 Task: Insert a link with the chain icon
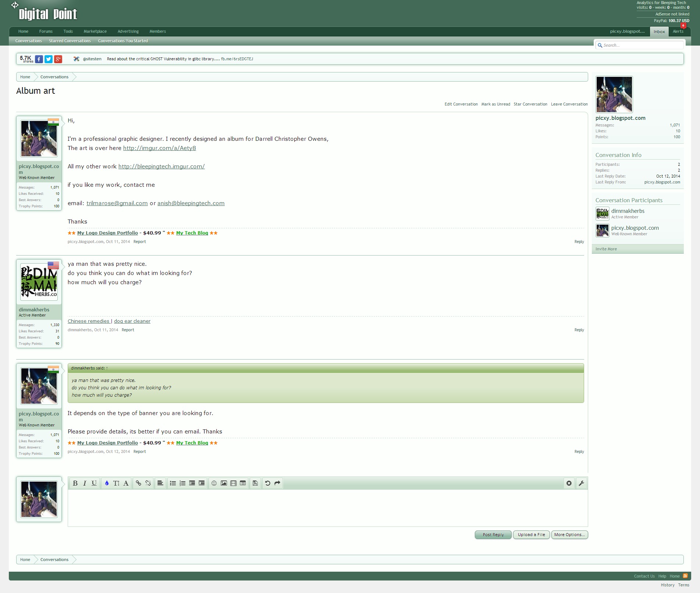[x=138, y=483]
